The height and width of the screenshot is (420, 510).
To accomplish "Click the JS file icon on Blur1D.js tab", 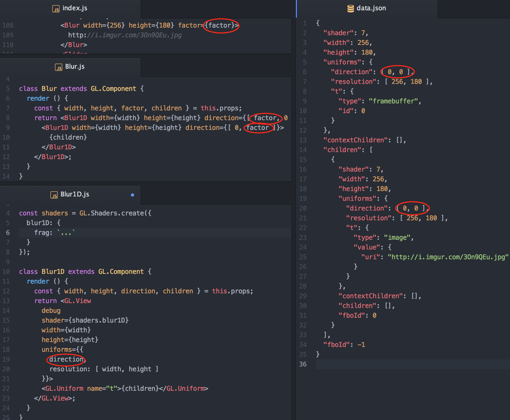I will [x=54, y=195].
